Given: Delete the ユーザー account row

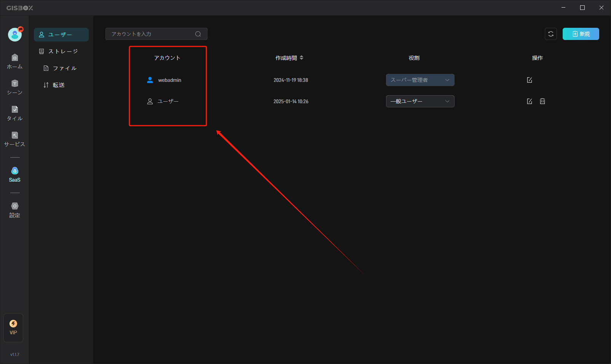Looking at the screenshot, I should click(x=542, y=101).
